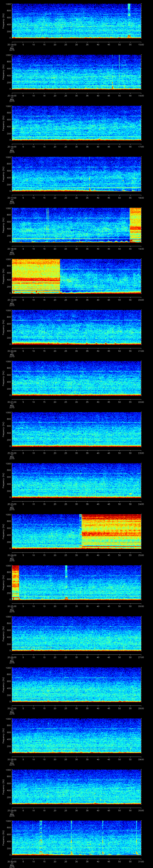Image resolution: width=153 pixels, height=868 pixels.
Task: Click the 20:28:00 start time label
Action: pos(12,759)
